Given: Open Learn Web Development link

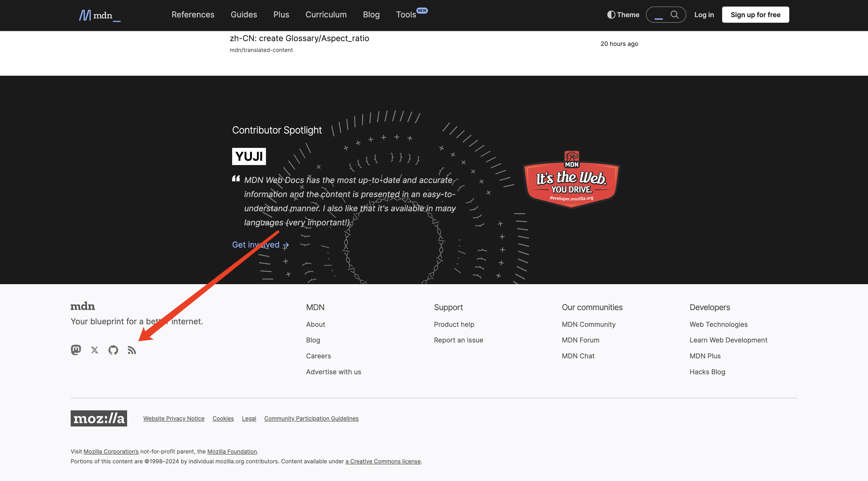Looking at the screenshot, I should click(x=728, y=340).
